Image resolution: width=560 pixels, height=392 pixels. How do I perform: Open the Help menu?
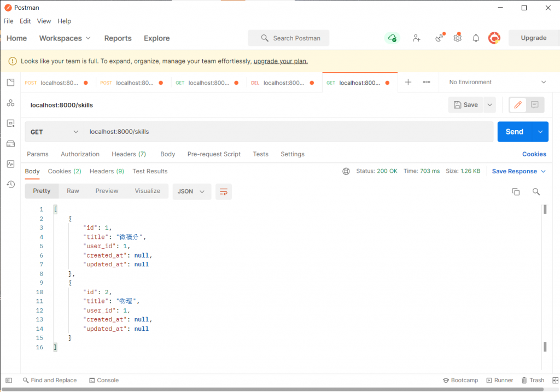[65, 21]
